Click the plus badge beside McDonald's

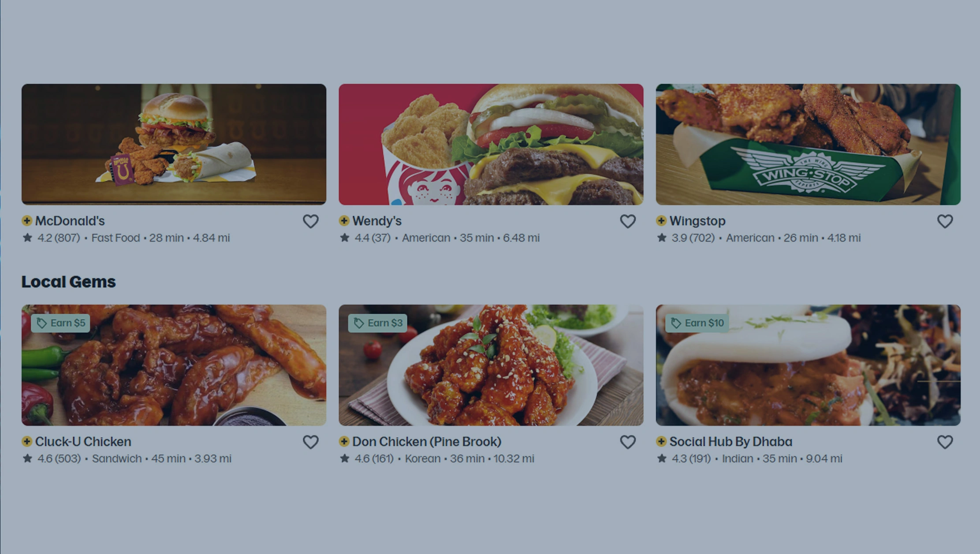27,220
